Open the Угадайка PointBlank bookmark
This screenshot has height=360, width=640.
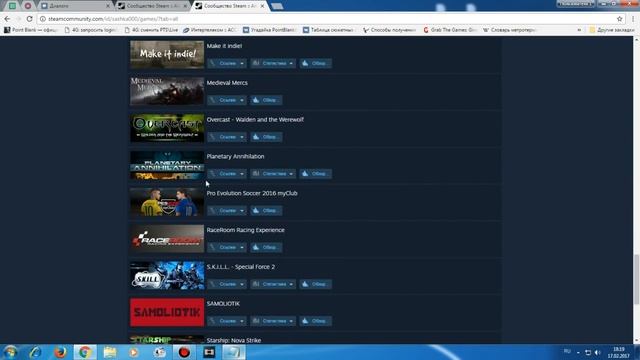tap(269, 30)
